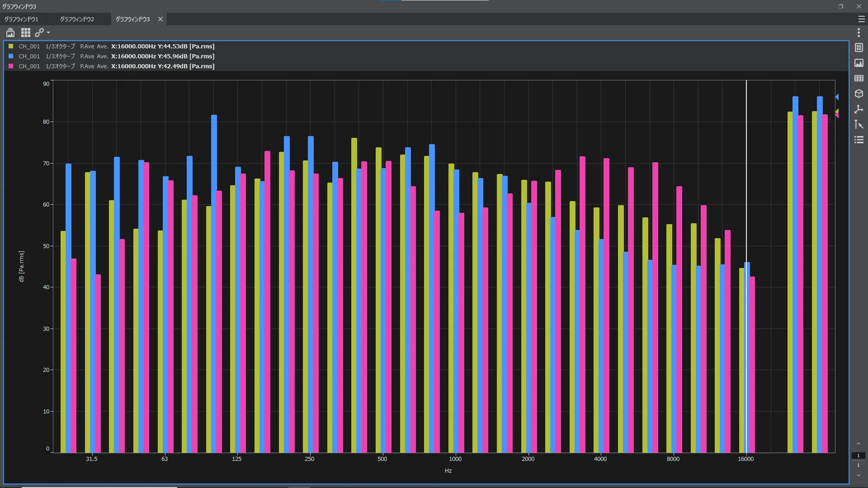Screen dimensions: 868x488
Task: Open the data table icon in sidebar
Action: (x=859, y=78)
